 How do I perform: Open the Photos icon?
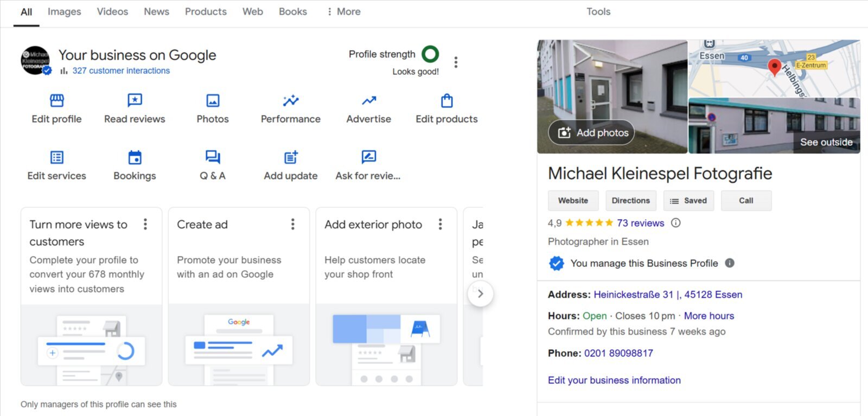(213, 101)
